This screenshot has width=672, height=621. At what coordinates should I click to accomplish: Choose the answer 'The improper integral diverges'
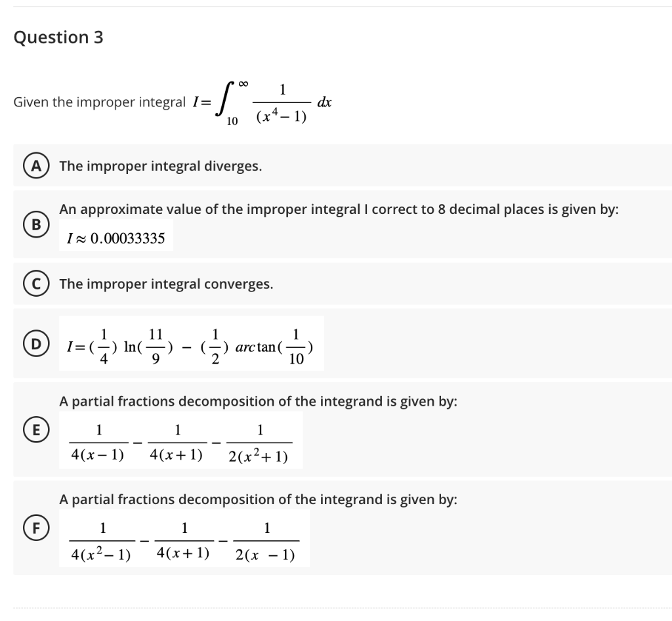[x=160, y=165]
